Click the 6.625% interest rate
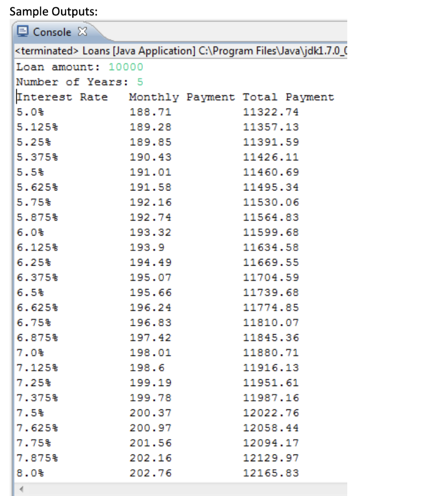 click(x=37, y=308)
